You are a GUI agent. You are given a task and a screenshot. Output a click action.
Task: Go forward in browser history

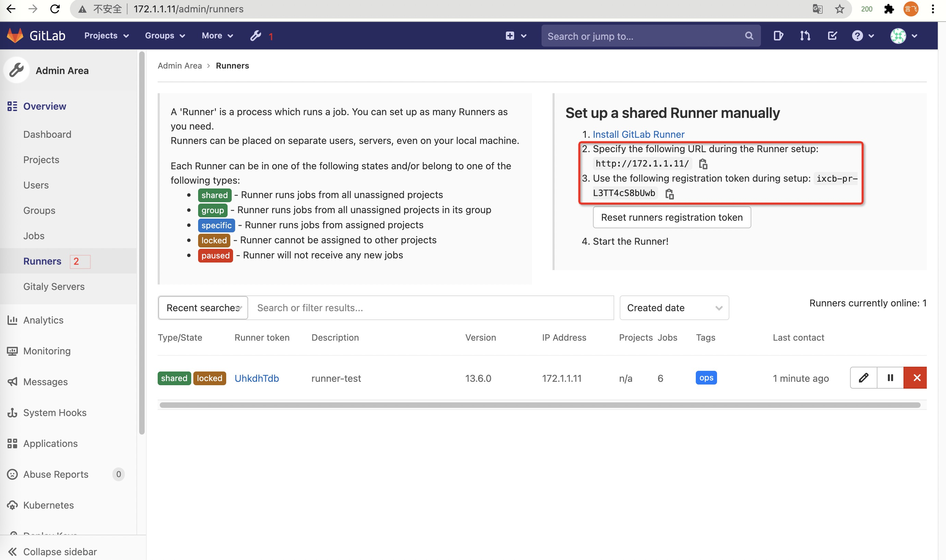[33, 9]
